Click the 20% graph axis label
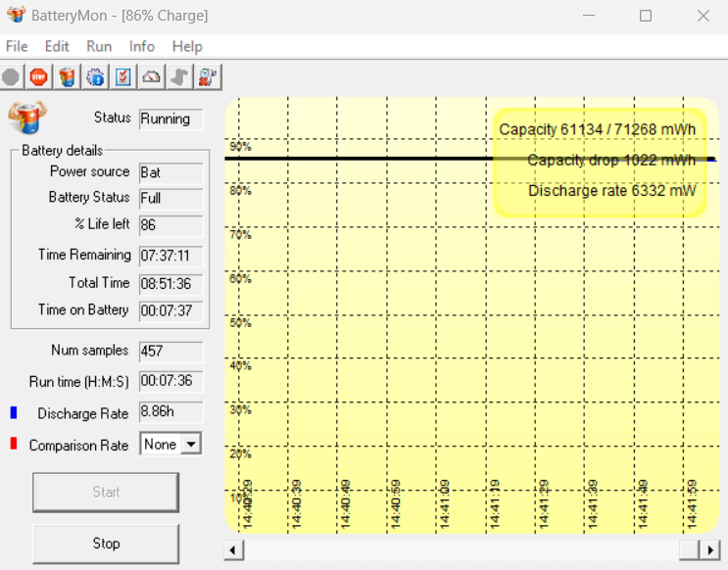 (x=240, y=454)
